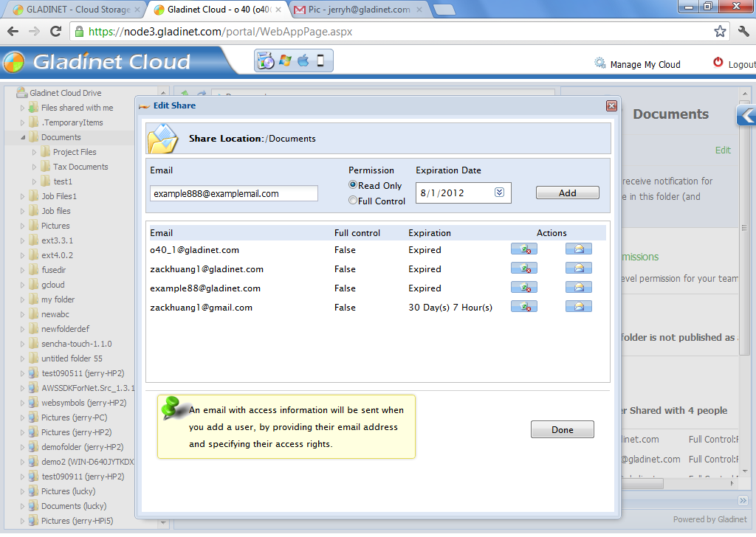
Task: Click the Expiration column header
Action: pos(430,233)
